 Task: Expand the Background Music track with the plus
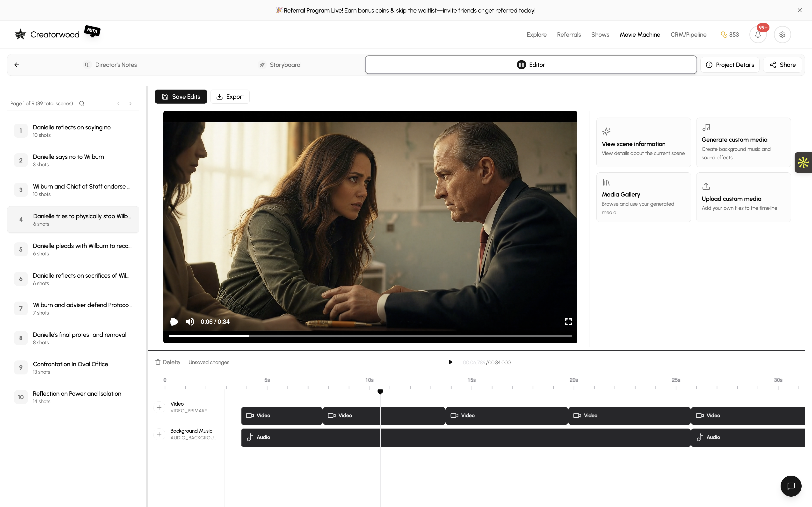click(159, 434)
